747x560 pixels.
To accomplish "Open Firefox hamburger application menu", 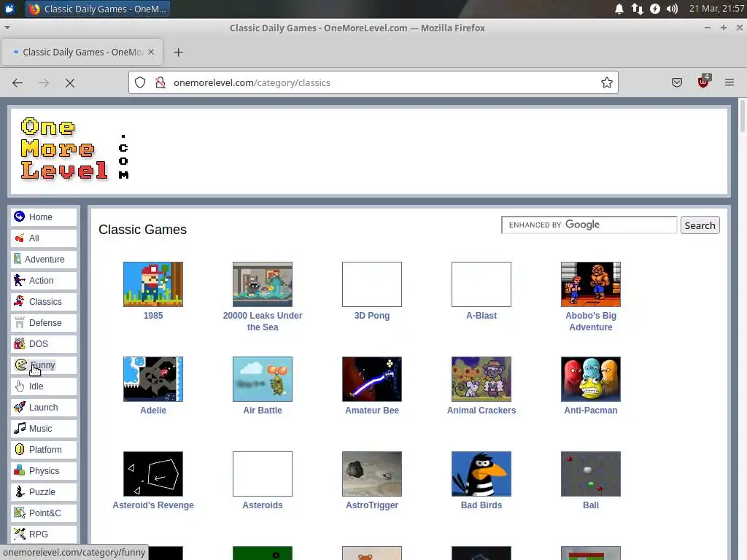I will (729, 82).
